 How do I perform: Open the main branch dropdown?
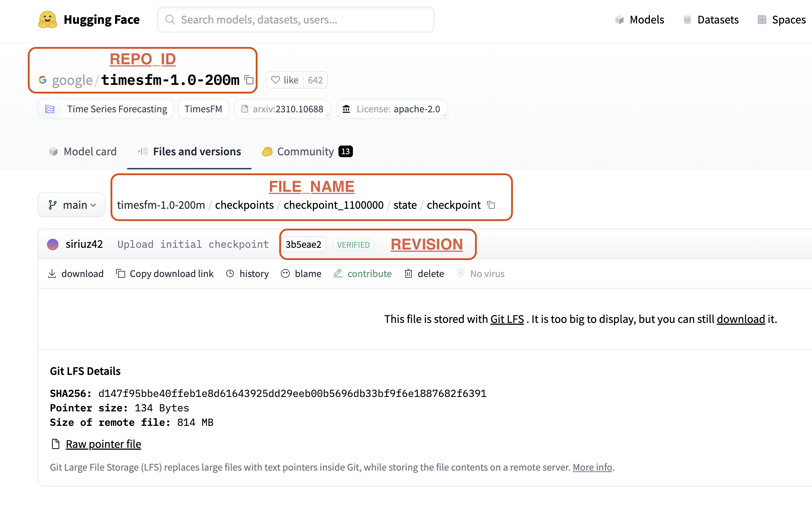[x=72, y=205]
